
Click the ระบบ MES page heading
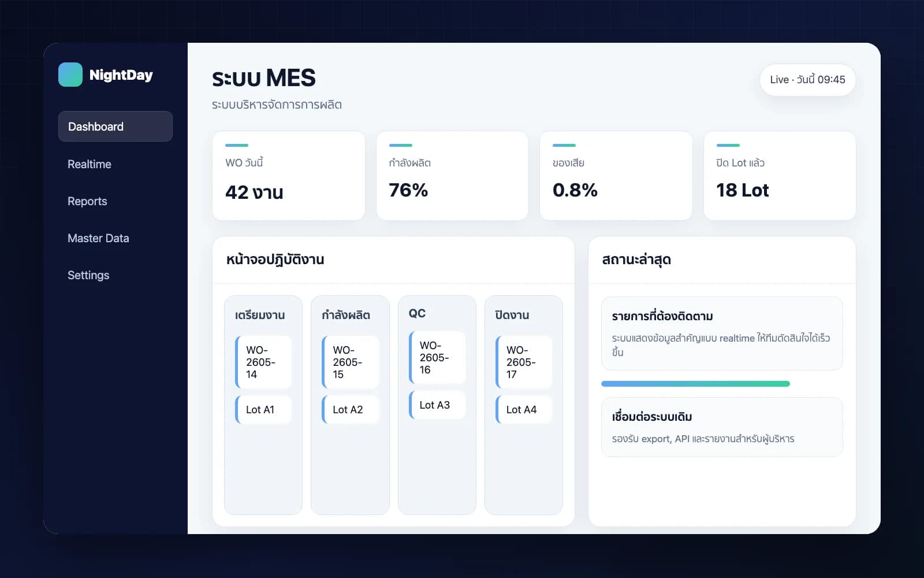pyautogui.click(x=263, y=78)
